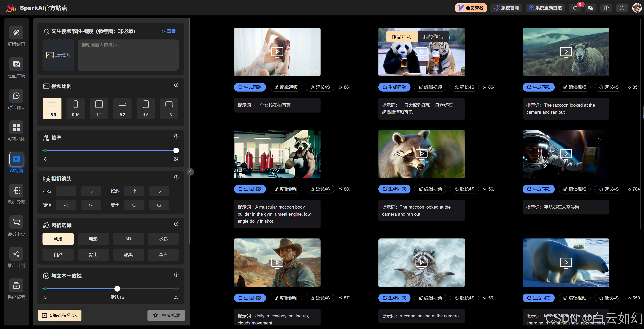The height and width of the screenshot is (329, 644).
Task: Switch to 作品广场 tab
Action: [401, 37]
